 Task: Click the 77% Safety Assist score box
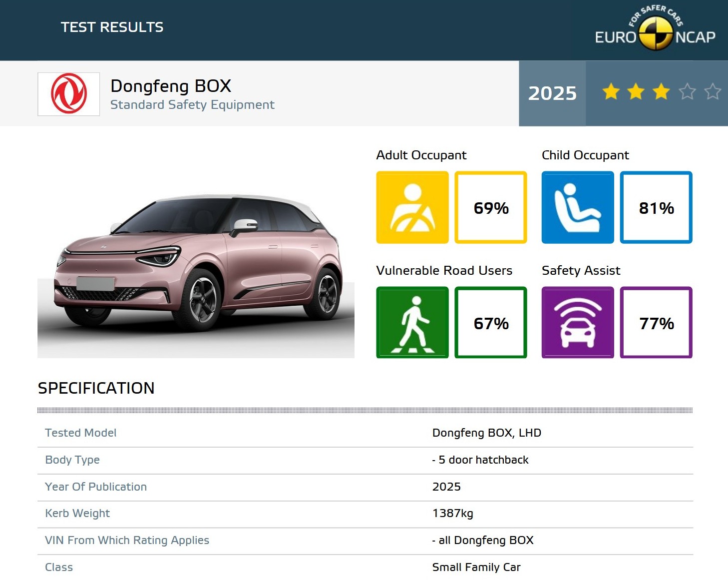point(656,322)
